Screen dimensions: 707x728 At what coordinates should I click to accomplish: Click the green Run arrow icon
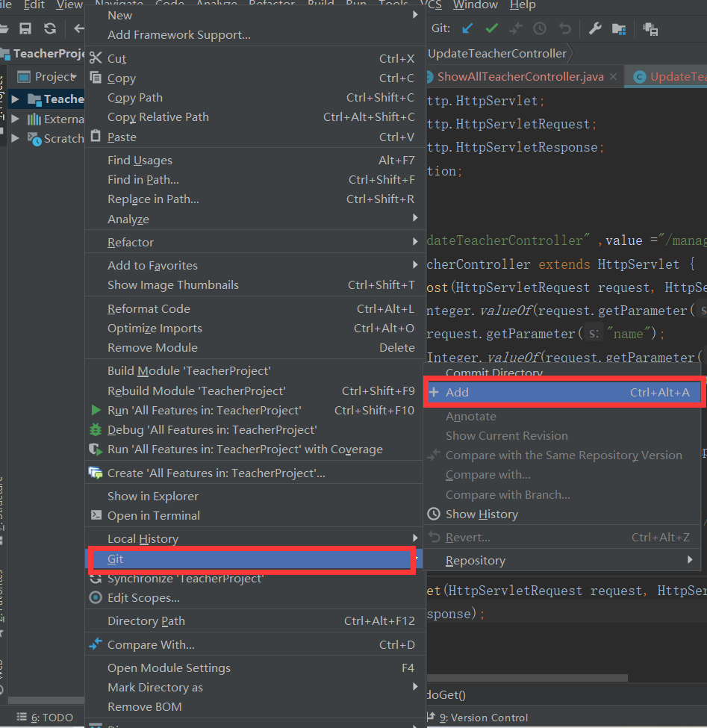(96, 410)
